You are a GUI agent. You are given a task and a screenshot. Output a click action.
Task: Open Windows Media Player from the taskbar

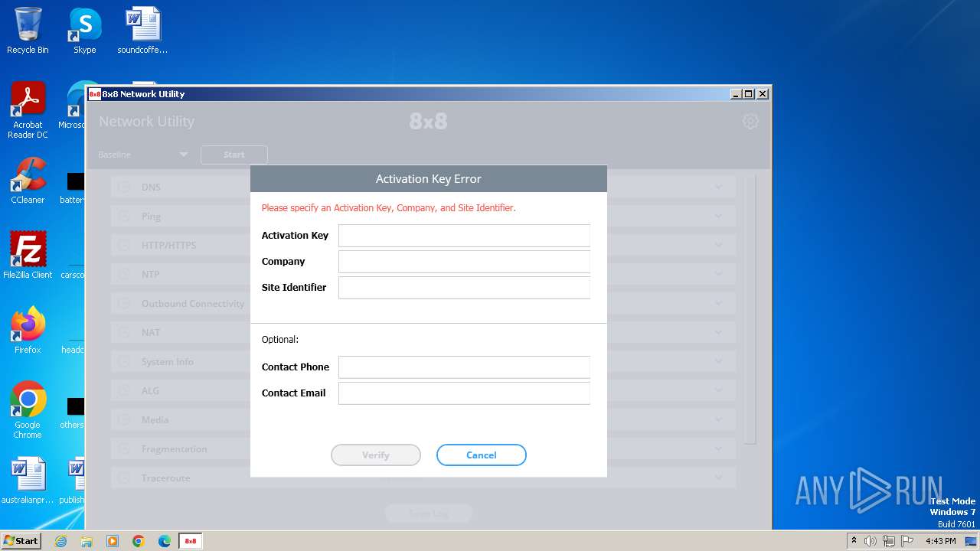(x=113, y=541)
